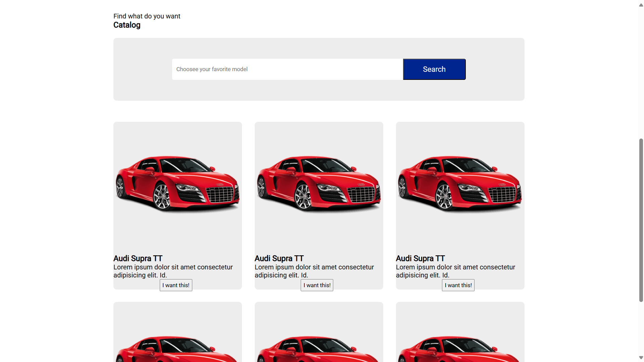Click 'Audi Supra TT' title on right card
The image size is (644, 362).
pos(420,258)
